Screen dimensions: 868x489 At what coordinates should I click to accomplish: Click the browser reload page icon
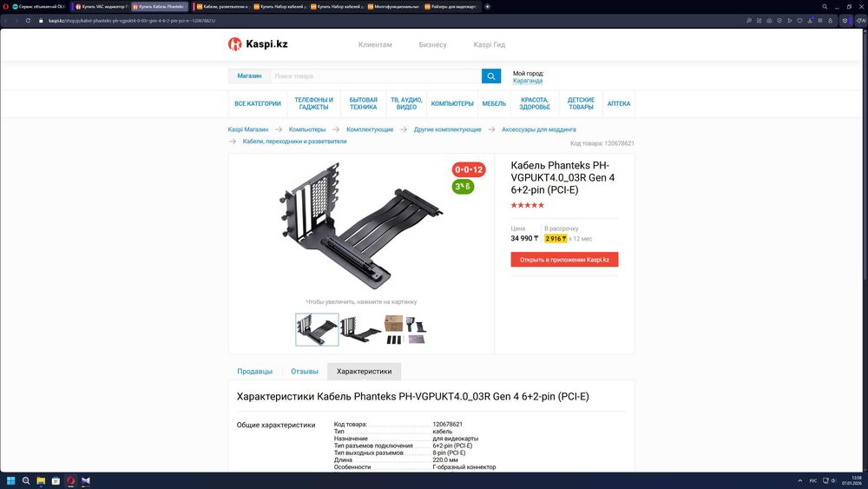coord(28,21)
